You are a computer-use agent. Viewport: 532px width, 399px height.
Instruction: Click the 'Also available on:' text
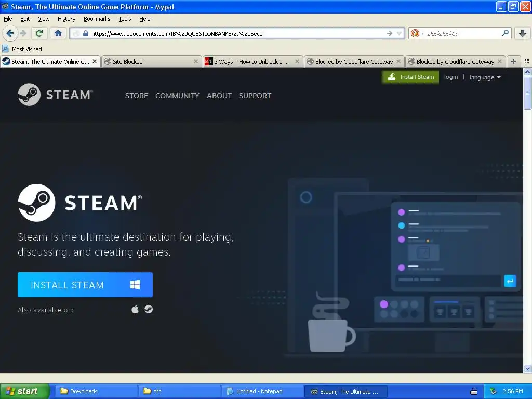(x=46, y=310)
